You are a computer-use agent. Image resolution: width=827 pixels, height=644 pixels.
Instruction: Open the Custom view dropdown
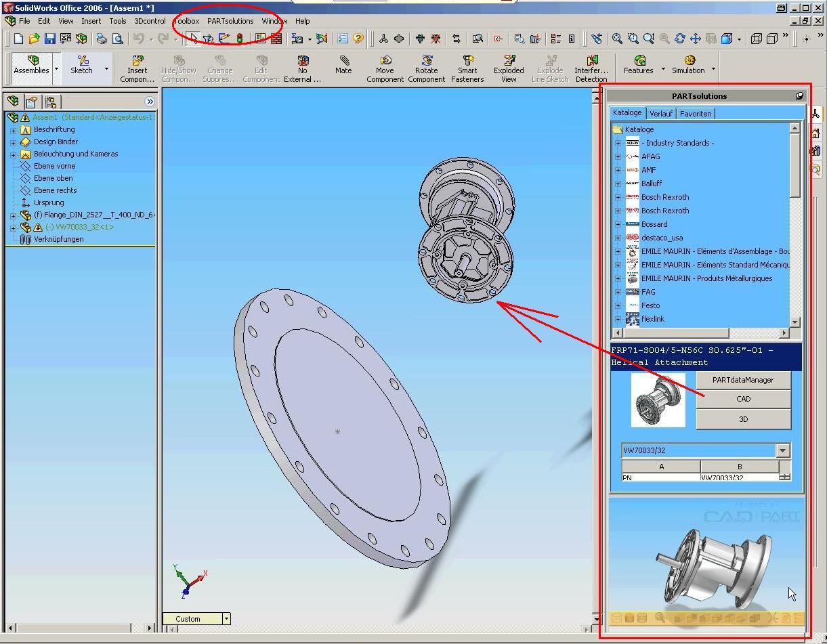tap(226, 618)
